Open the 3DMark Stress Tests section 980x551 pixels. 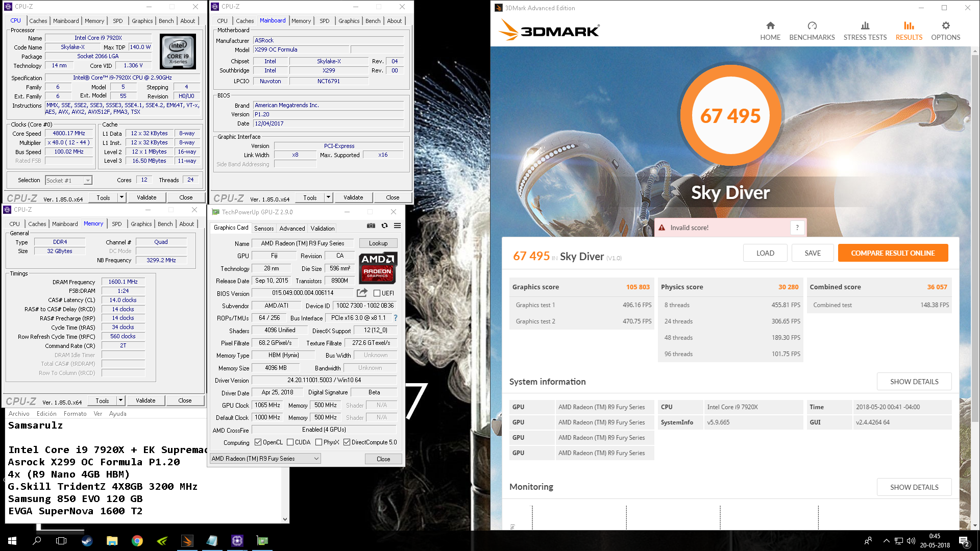[x=865, y=31]
